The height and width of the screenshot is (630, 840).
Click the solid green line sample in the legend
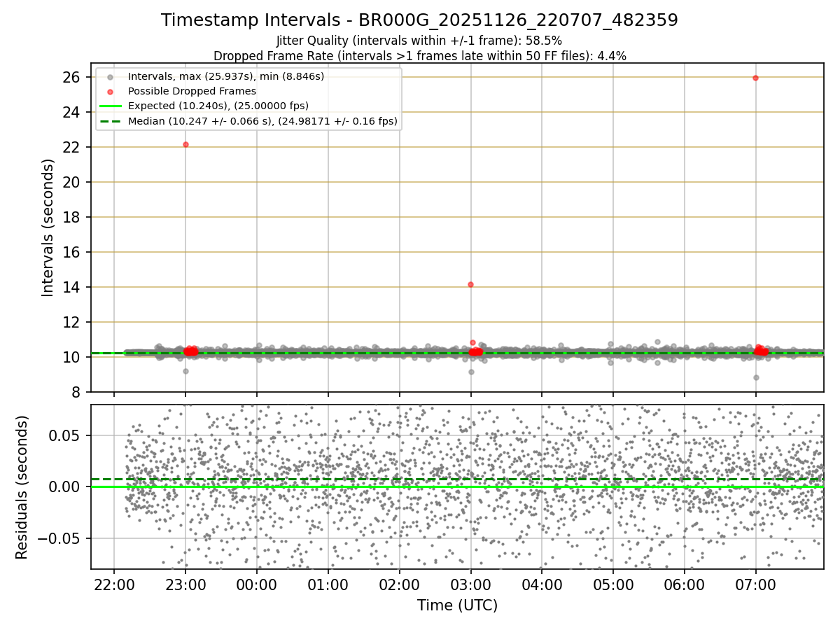click(110, 106)
